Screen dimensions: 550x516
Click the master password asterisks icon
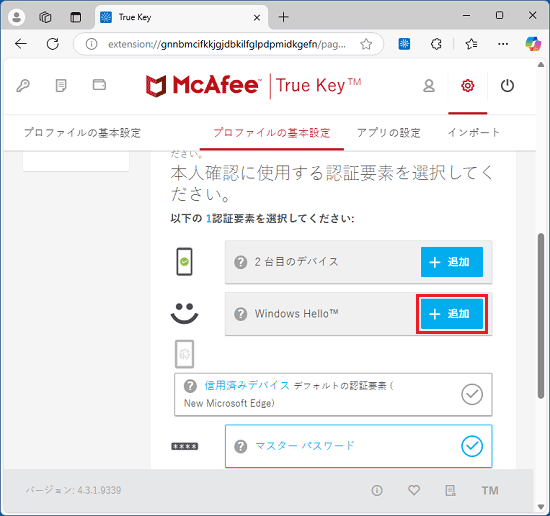pyautogui.click(x=185, y=447)
